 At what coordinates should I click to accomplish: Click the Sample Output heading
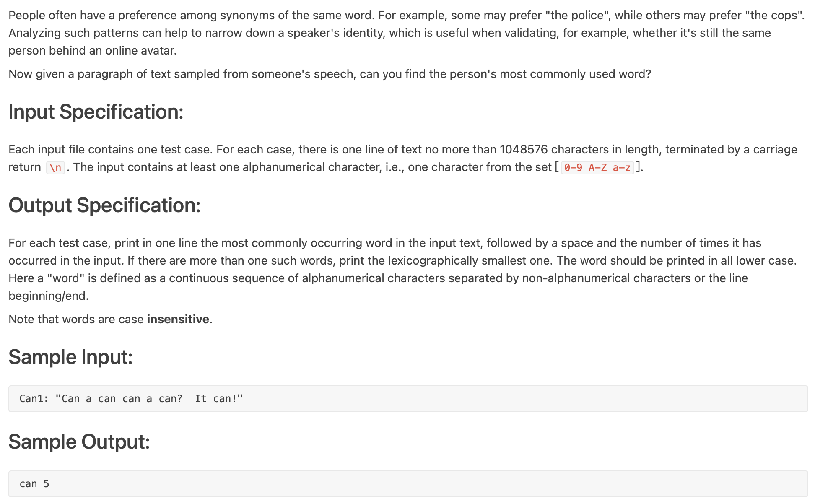[79, 442]
